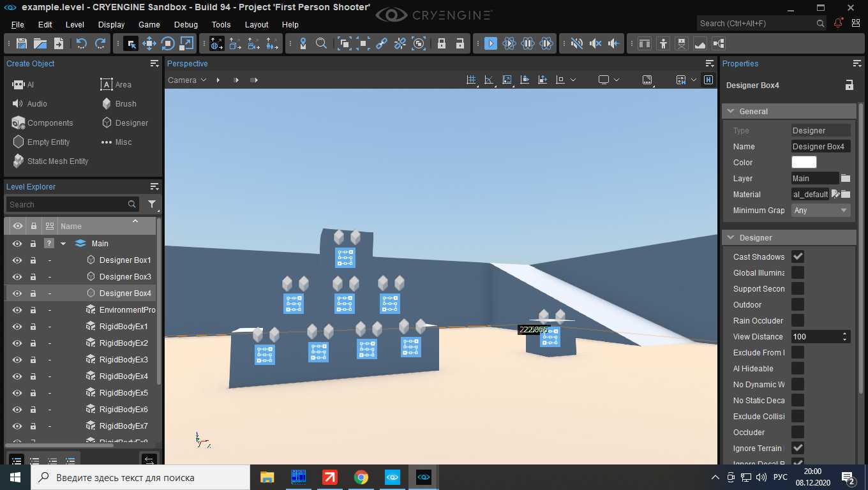Open the Display menu
Viewport: 868px width, 490px height.
(x=111, y=24)
